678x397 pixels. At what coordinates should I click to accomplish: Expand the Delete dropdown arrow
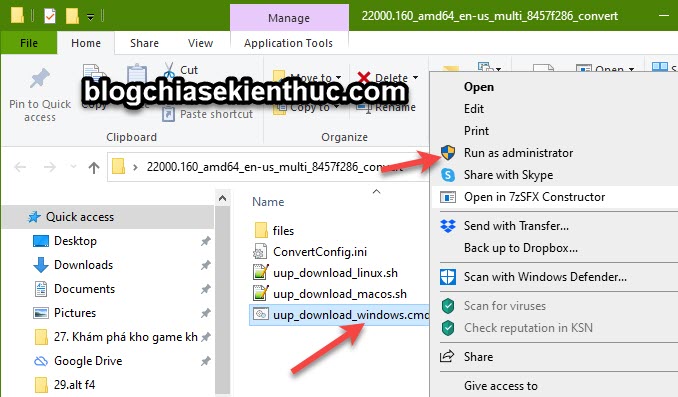[x=416, y=78]
